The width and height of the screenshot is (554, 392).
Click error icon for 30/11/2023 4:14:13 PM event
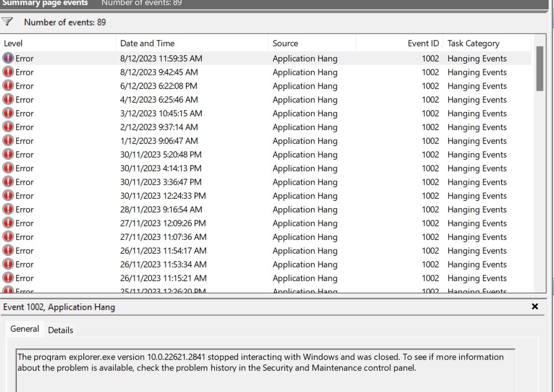coord(8,168)
